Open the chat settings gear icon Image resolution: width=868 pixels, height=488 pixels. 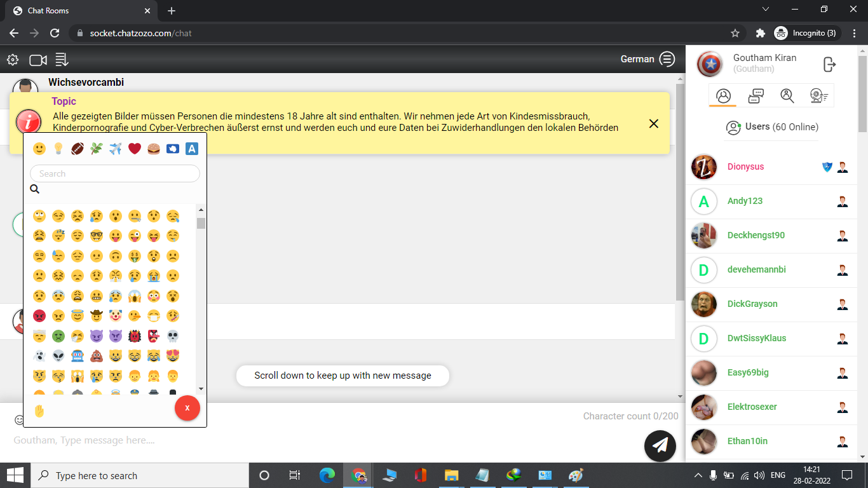(13, 60)
